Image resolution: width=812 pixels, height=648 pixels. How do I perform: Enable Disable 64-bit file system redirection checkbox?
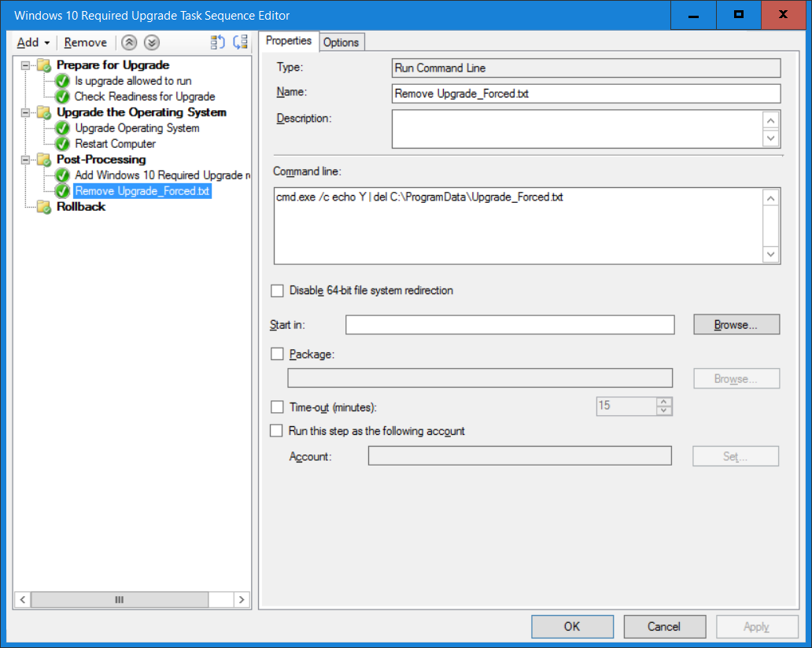[x=278, y=291]
